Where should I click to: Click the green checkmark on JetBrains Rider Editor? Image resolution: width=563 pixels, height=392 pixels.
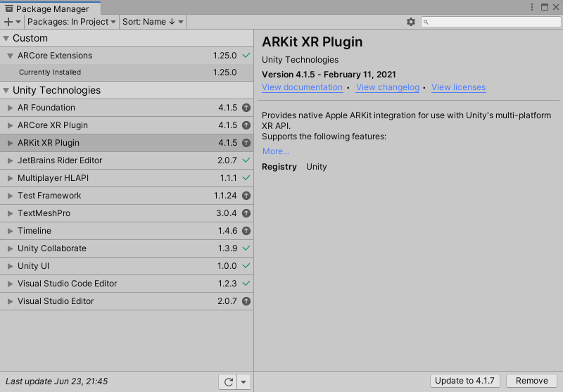tap(246, 160)
